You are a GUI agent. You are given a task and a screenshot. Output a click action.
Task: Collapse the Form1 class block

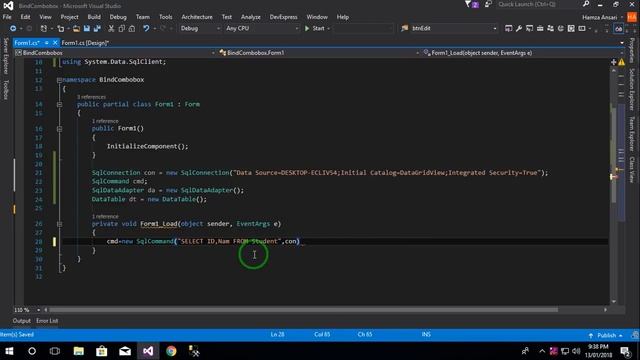coord(59,104)
